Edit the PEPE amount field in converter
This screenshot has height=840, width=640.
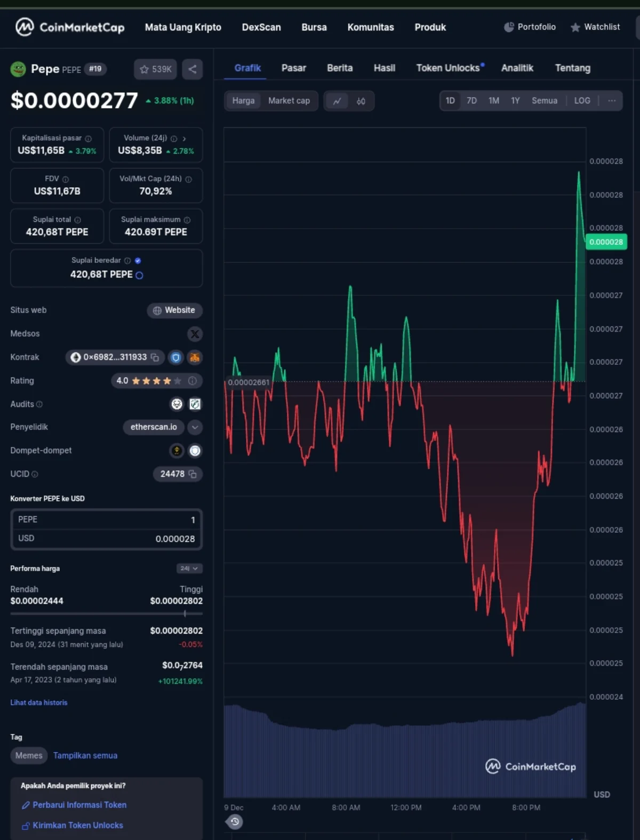tap(106, 520)
